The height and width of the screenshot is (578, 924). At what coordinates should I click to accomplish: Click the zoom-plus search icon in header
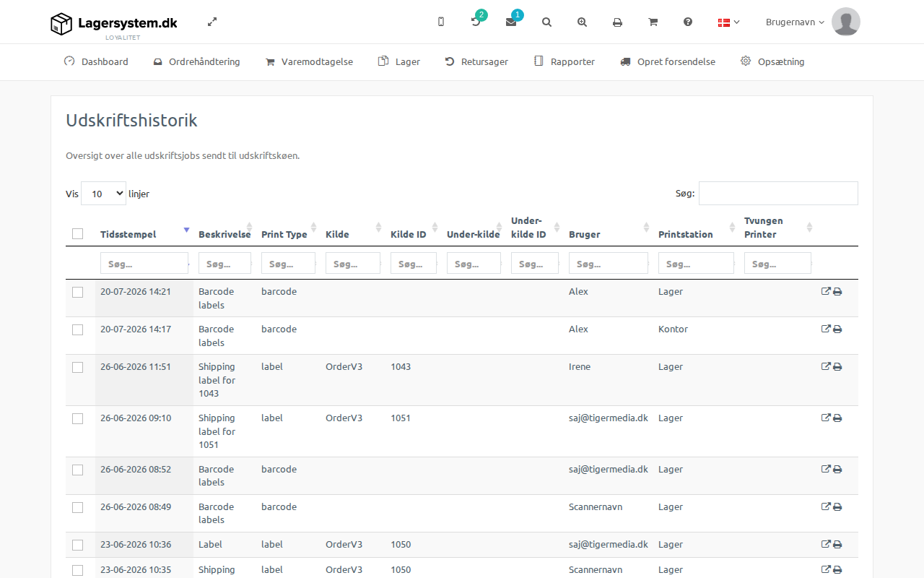point(583,22)
